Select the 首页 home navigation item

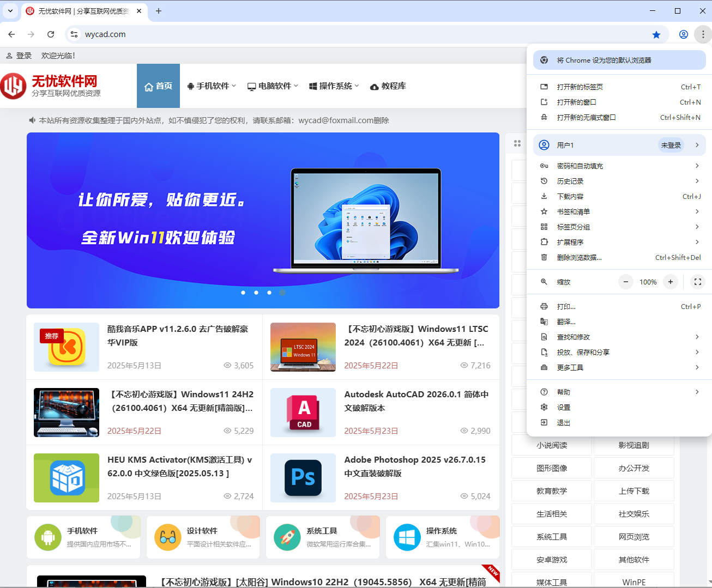[x=158, y=86]
